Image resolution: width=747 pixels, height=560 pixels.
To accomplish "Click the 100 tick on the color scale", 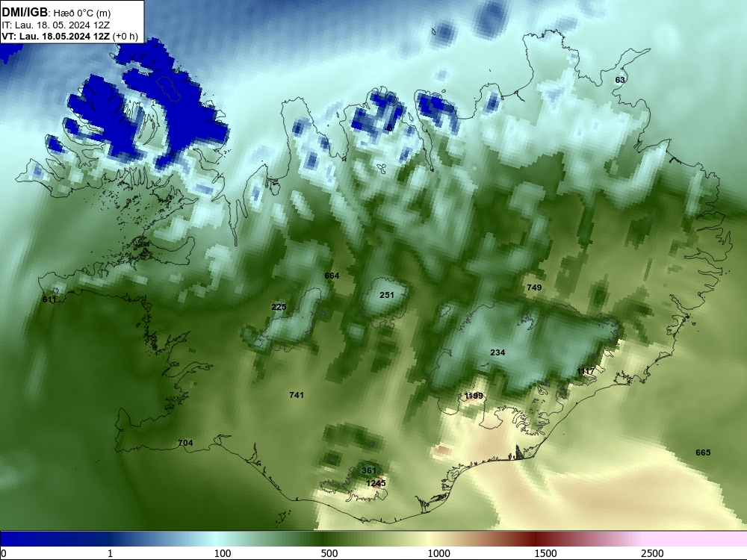I will pos(223,553).
